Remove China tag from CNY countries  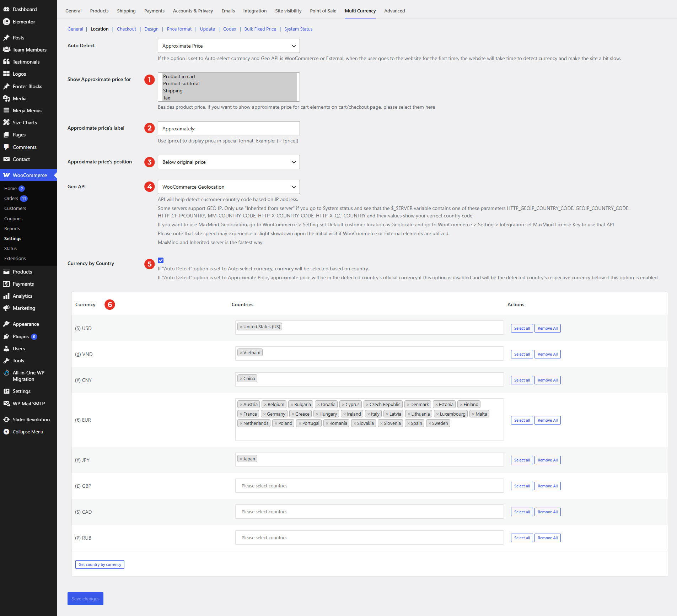pyautogui.click(x=241, y=379)
